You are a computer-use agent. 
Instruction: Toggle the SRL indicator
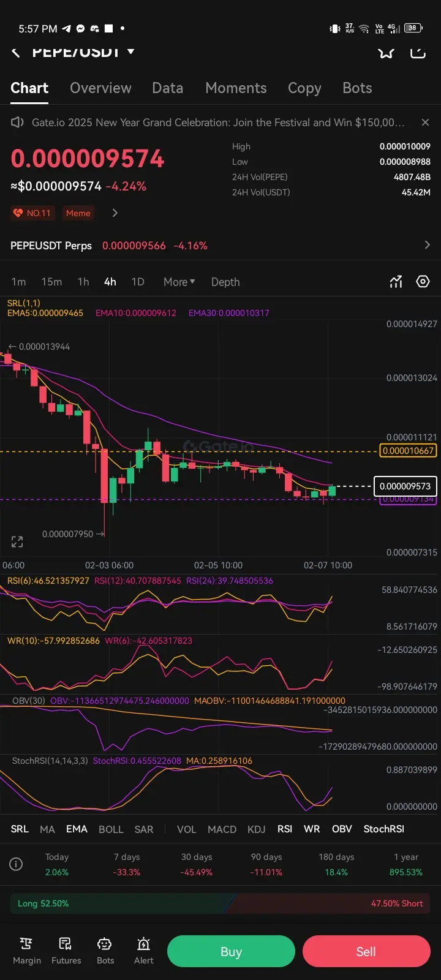click(x=20, y=829)
